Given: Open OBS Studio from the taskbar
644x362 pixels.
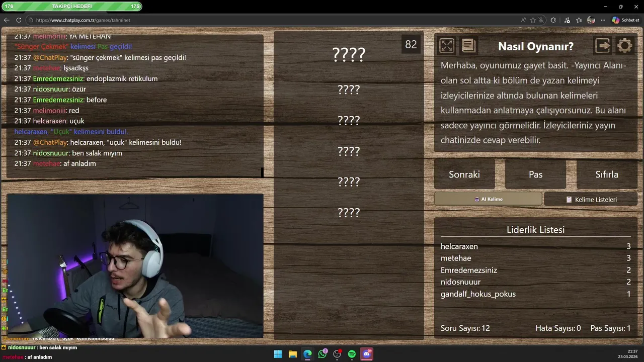Looking at the screenshot, I should click(x=337, y=354).
